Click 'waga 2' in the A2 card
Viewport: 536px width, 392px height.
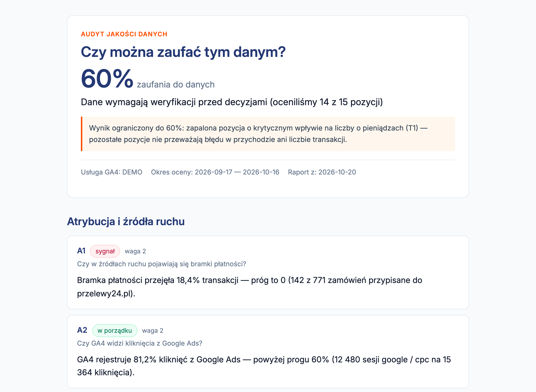pyautogui.click(x=153, y=331)
